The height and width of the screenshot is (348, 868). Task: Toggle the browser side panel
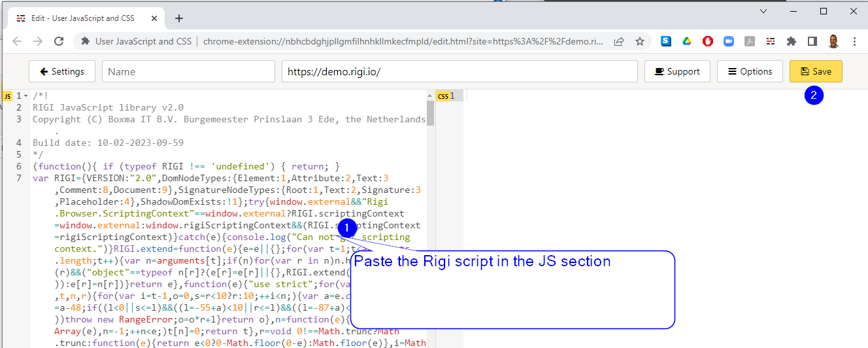(x=812, y=41)
